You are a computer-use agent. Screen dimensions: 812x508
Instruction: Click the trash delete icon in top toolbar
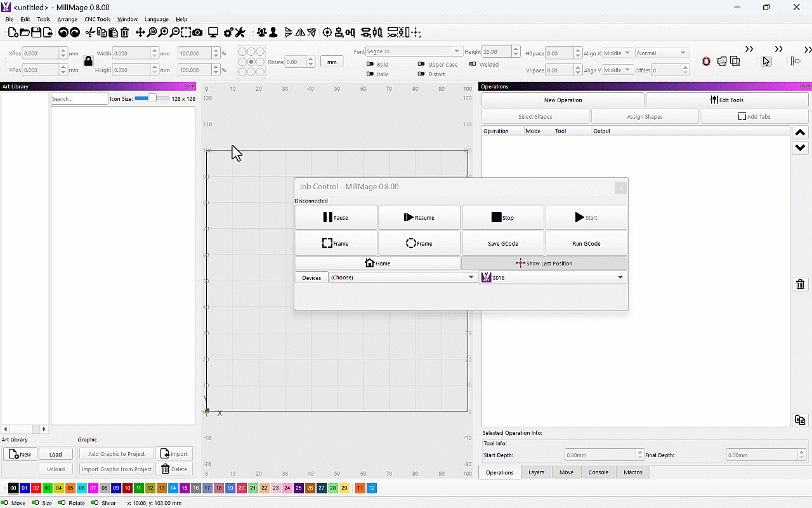tap(125, 32)
